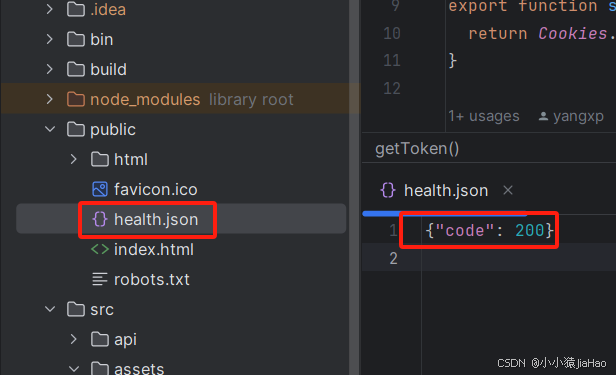Click the .idea folder icon
This screenshot has width=616, height=375.
click(76, 9)
